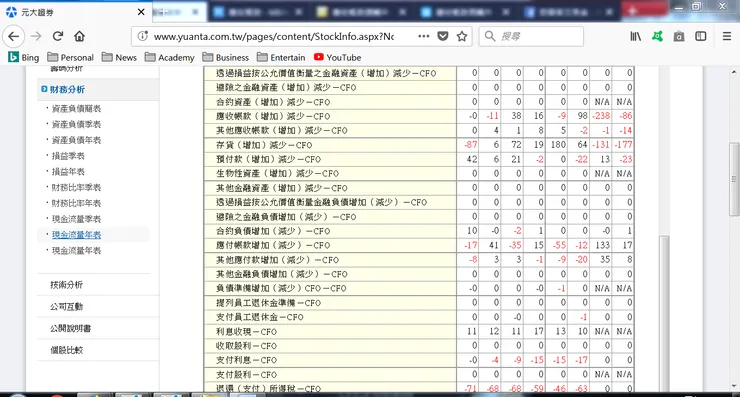Expand the 技術分析 sidebar menu
740x397 pixels.
(67, 285)
